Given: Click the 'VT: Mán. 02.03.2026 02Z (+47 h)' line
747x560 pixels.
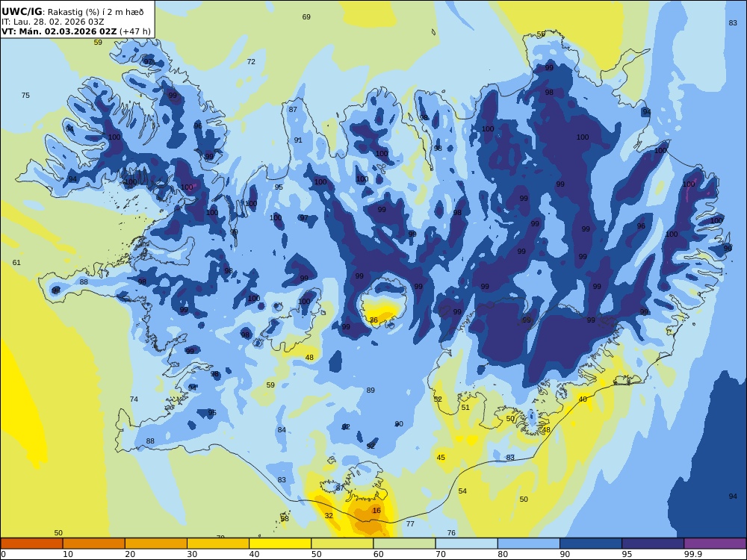Looking at the screenshot, I should click(75, 31).
